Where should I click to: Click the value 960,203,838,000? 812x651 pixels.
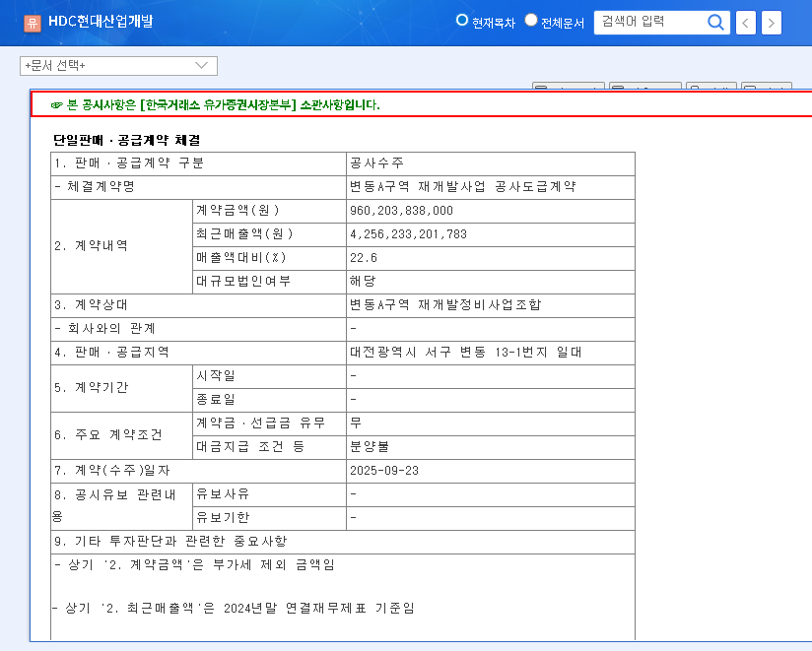pyautogui.click(x=401, y=211)
